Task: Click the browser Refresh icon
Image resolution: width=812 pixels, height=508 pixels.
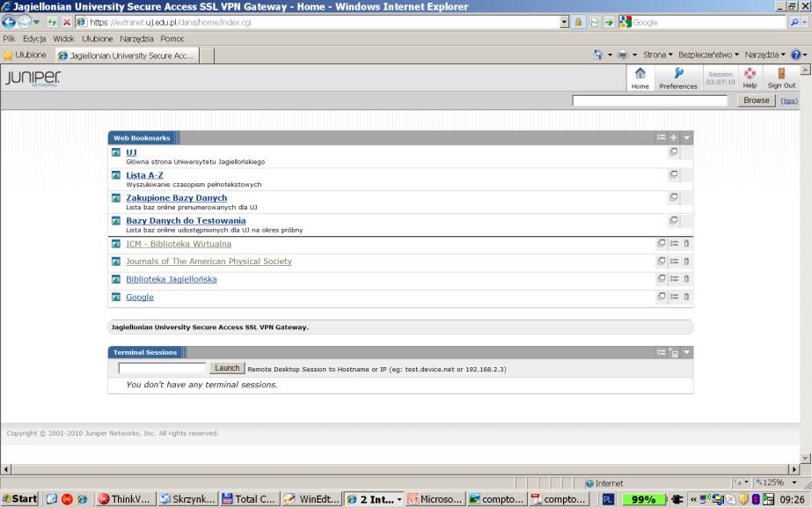Action: pos(52,22)
